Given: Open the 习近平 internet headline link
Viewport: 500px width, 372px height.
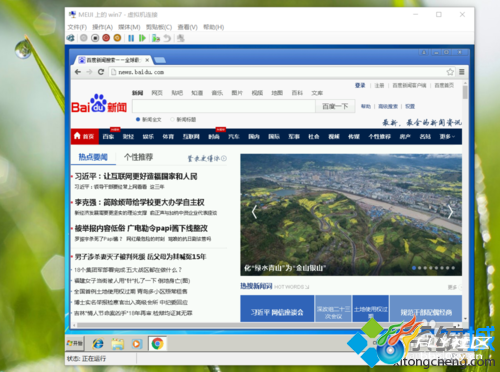Looking at the screenshot, I should point(136,176).
